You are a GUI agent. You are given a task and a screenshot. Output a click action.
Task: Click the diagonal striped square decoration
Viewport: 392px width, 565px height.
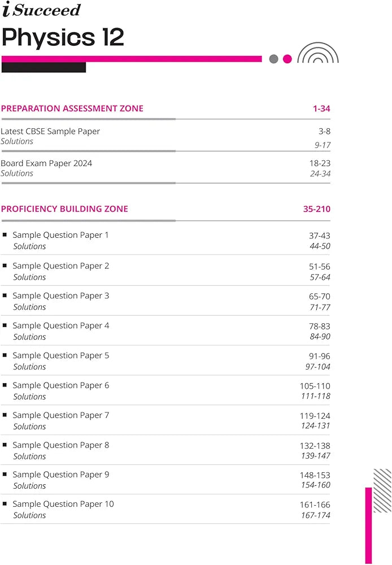pos(382,483)
